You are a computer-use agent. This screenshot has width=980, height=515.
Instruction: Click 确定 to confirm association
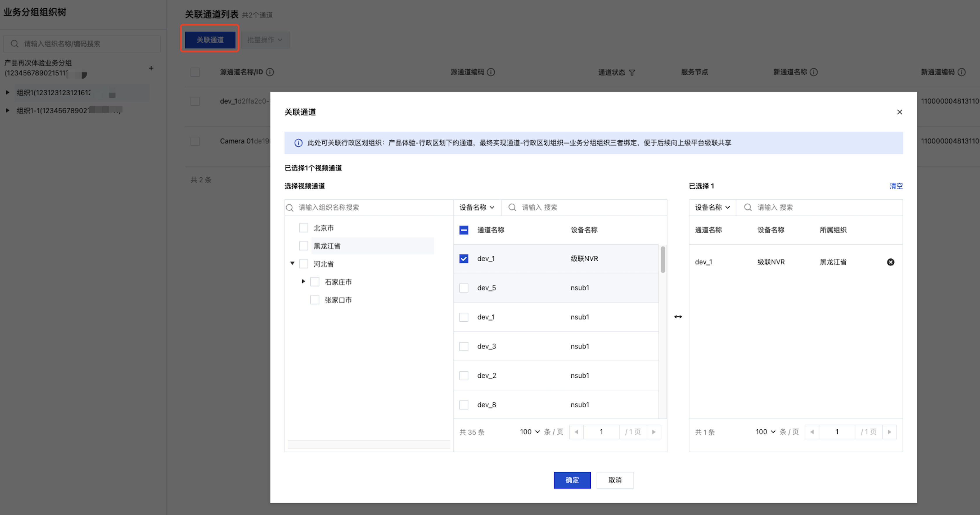click(x=572, y=480)
